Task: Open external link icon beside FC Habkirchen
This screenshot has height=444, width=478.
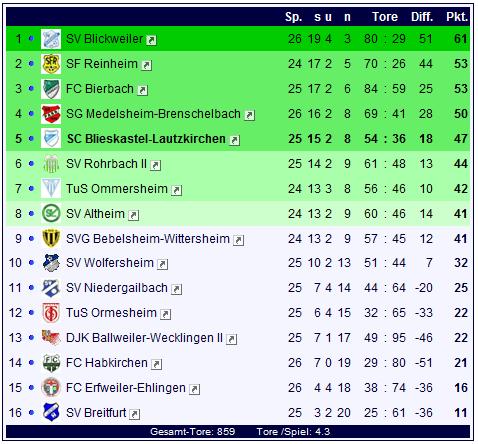Action: pos(156,364)
